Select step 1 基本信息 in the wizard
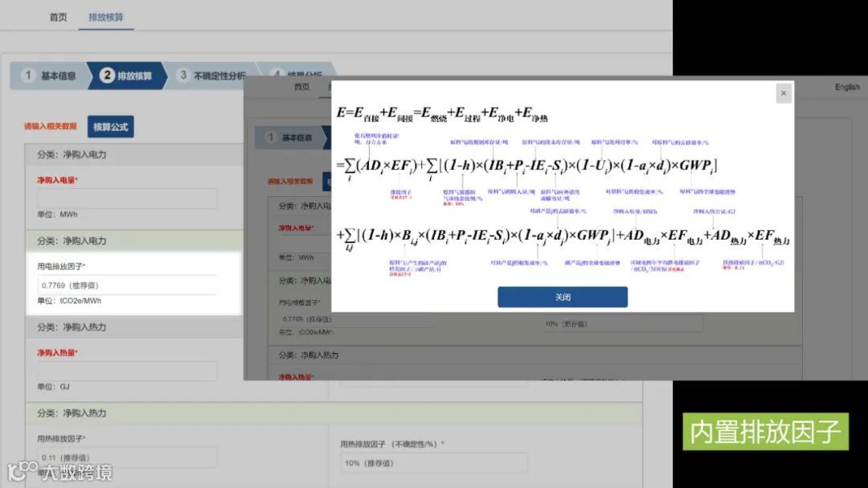The image size is (868, 488). [49, 76]
